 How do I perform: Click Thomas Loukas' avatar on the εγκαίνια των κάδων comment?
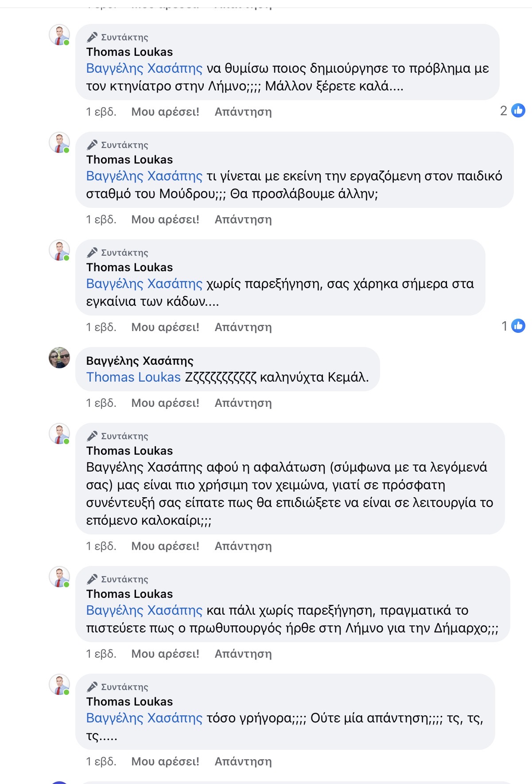(x=59, y=250)
